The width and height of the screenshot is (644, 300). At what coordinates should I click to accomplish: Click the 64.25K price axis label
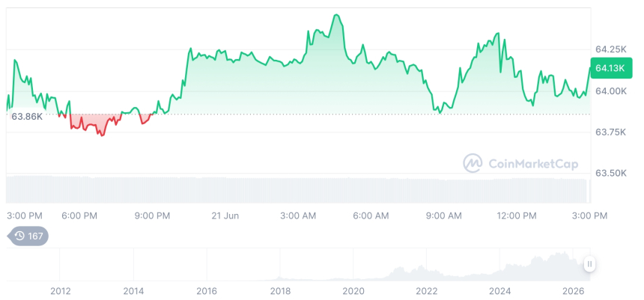[x=611, y=49]
